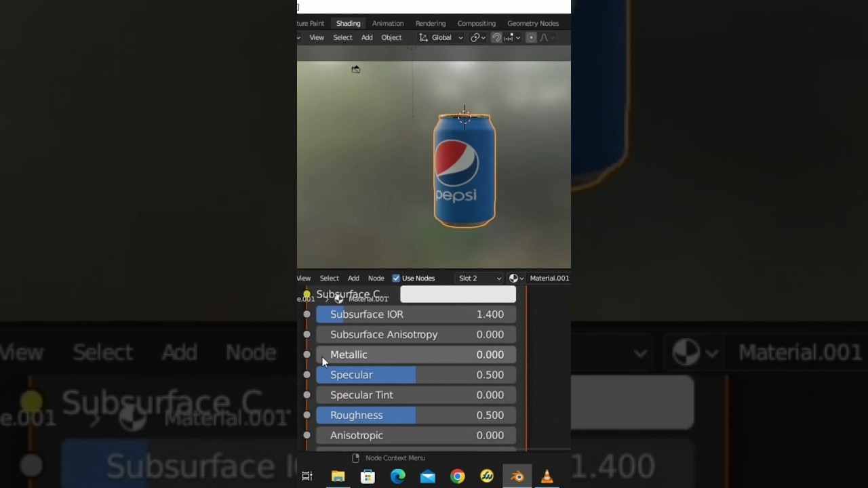Click Material.001 in the breadcrumb path
868x488 pixels.
[x=368, y=299]
